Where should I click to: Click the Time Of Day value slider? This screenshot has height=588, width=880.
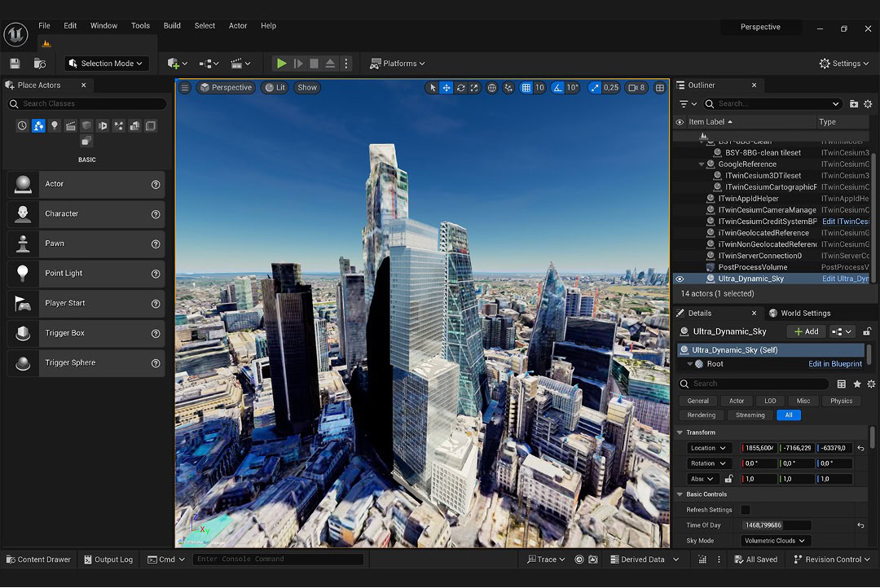[777, 525]
